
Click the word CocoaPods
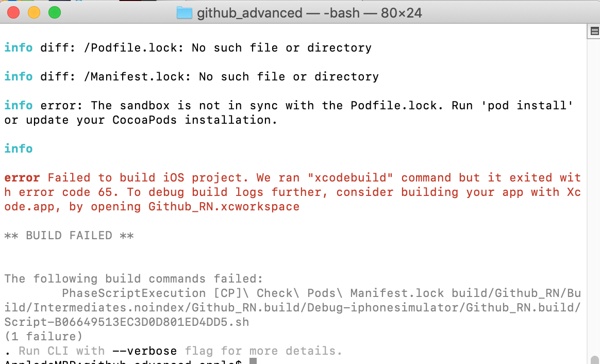[144, 120]
